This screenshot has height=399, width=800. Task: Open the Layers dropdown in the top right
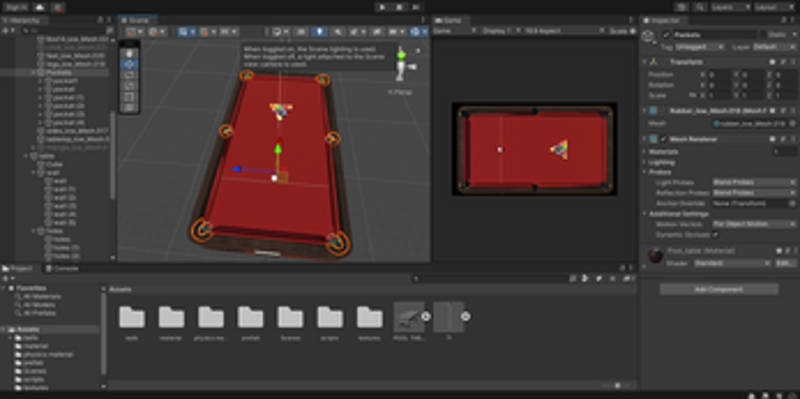[731, 7]
